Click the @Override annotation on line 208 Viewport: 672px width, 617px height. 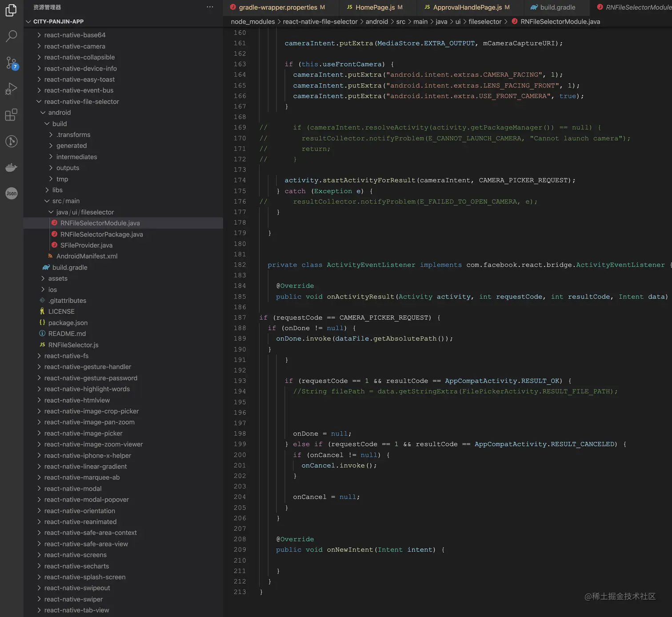point(295,539)
